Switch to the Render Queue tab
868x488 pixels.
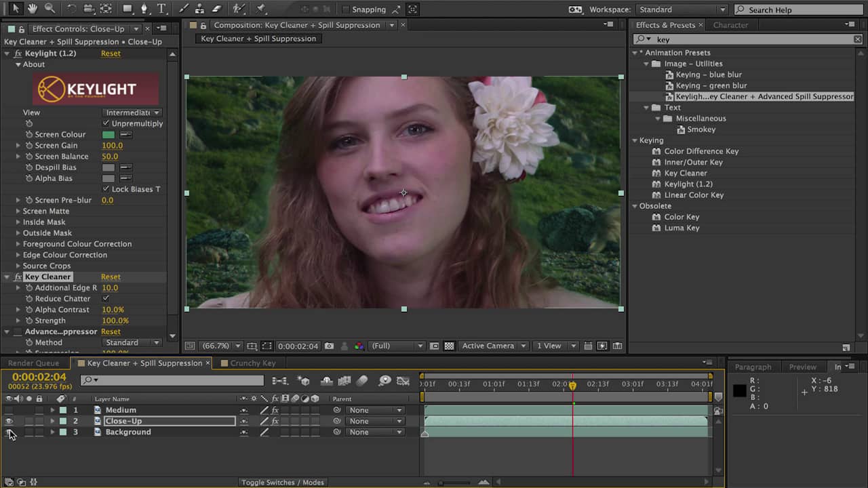click(33, 363)
